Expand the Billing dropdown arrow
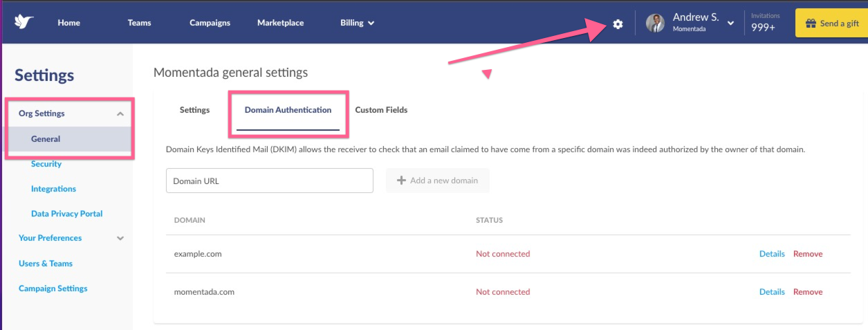 pos(371,23)
